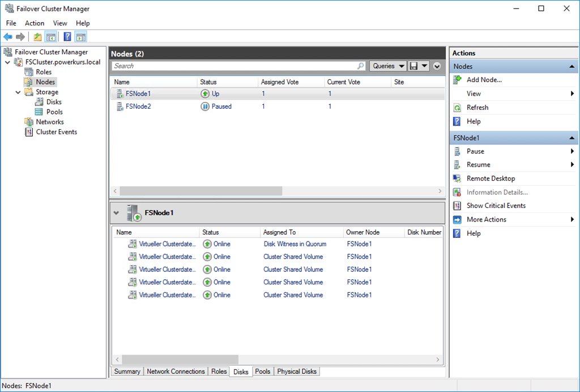Toggle the Action pane toolbar icon

(x=80, y=37)
